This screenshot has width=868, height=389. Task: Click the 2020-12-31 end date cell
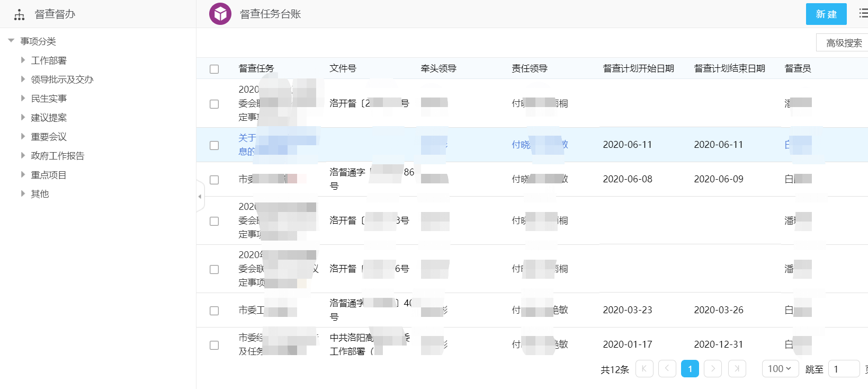(719, 344)
